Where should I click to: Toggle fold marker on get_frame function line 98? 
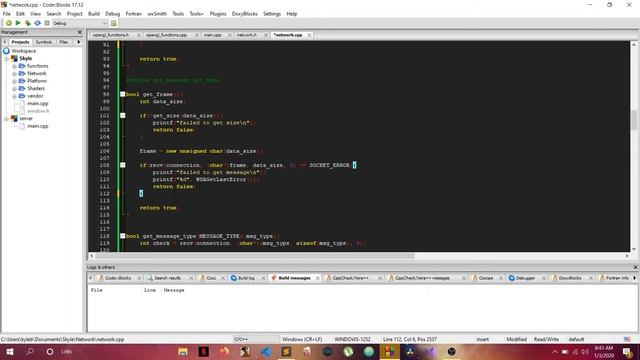[x=122, y=94]
